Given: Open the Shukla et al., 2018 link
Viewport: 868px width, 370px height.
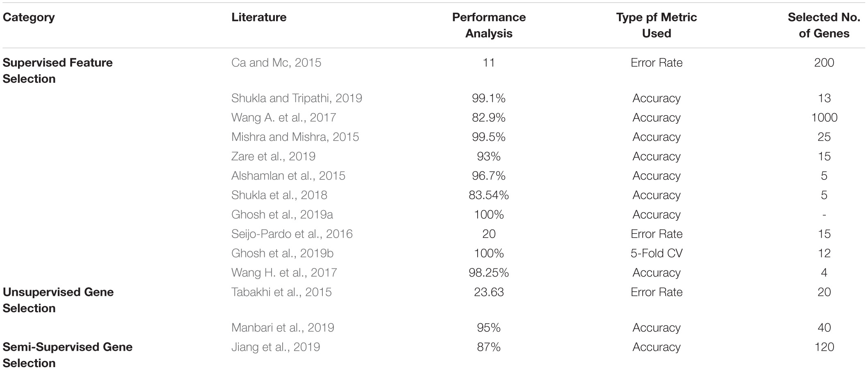Looking at the screenshot, I should coord(279,195).
